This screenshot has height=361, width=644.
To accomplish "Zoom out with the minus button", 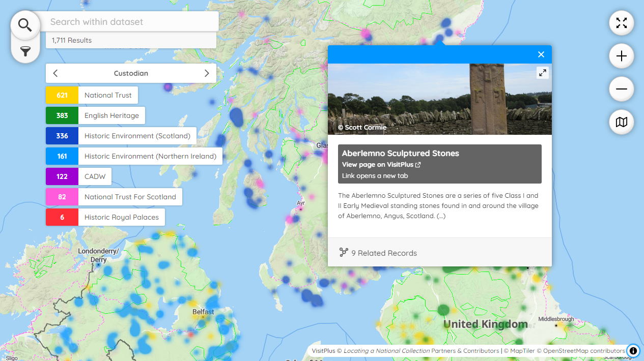I will click(622, 89).
